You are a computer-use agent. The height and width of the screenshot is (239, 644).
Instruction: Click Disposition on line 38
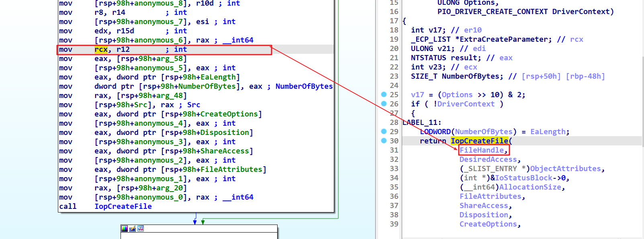click(x=484, y=215)
